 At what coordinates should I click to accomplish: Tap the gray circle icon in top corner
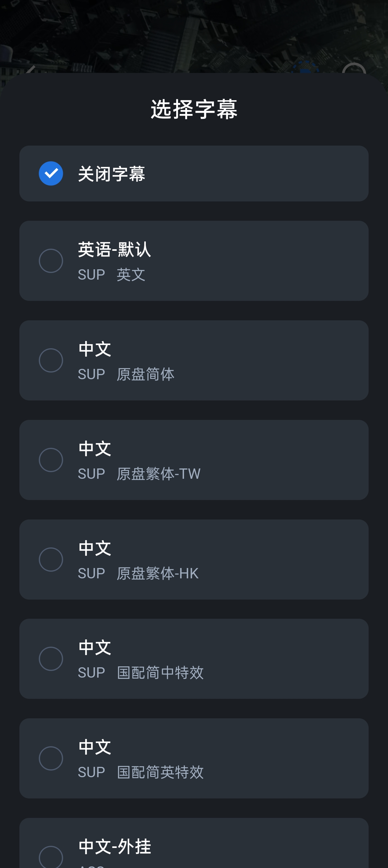[354, 68]
